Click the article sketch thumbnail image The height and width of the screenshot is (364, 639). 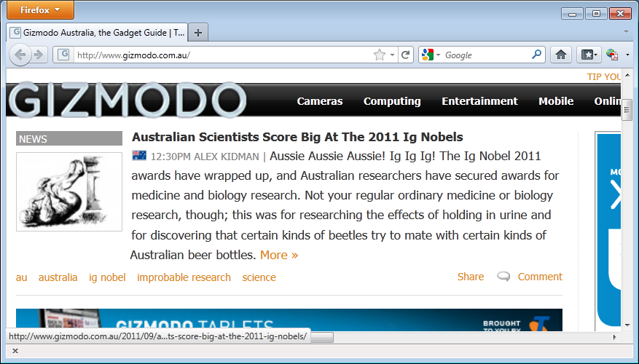pos(69,191)
